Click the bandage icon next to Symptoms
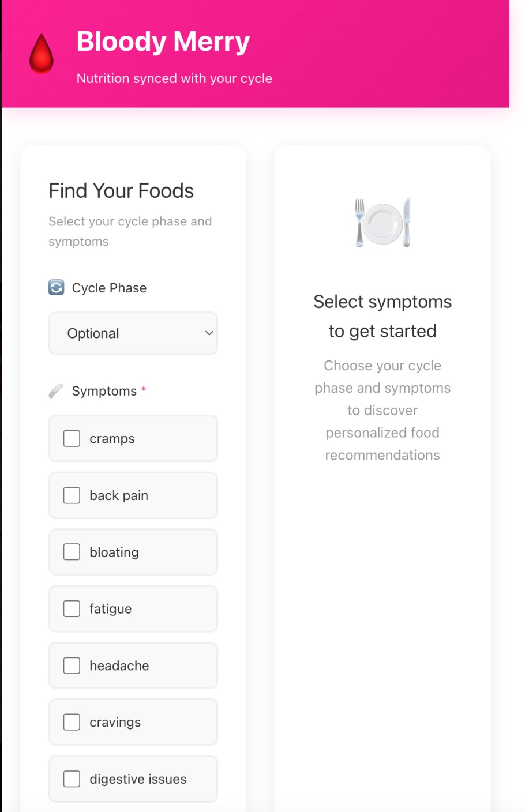 (57, 391)
